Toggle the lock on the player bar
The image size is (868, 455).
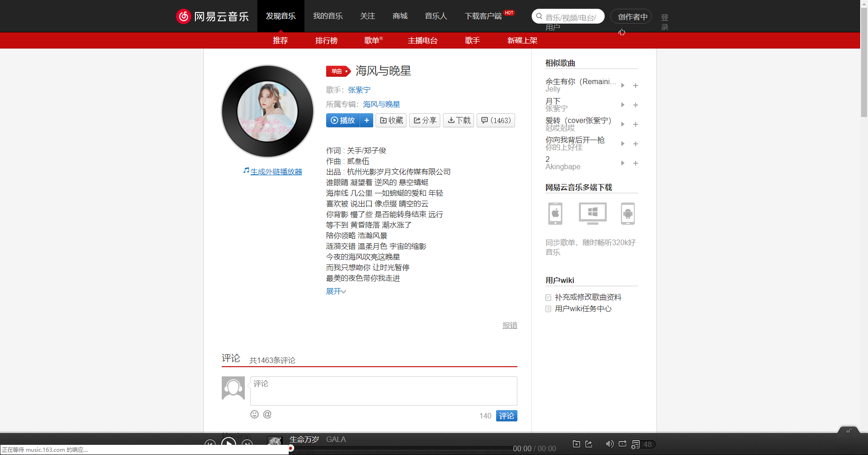(x=849, y=431)
